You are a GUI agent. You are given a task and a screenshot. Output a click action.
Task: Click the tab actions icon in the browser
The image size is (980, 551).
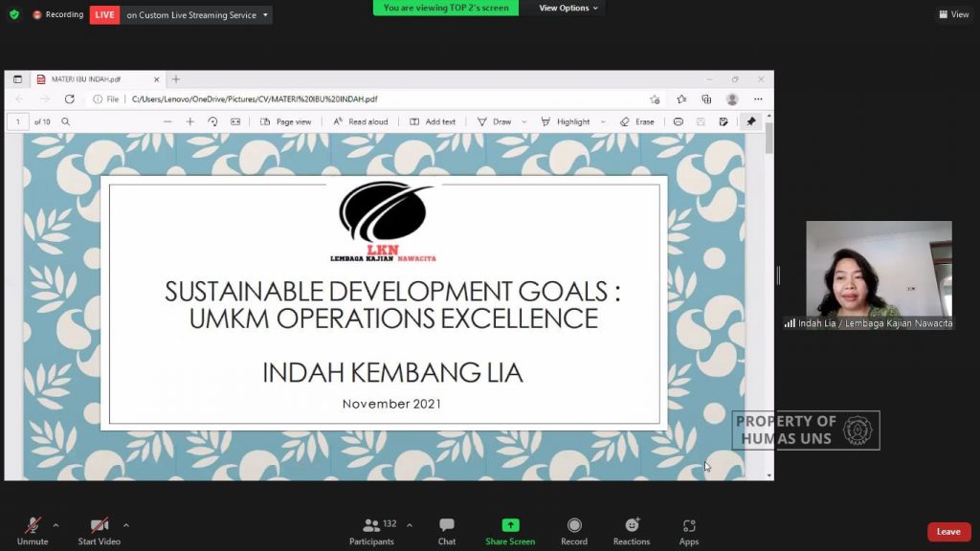click(17, 79)
